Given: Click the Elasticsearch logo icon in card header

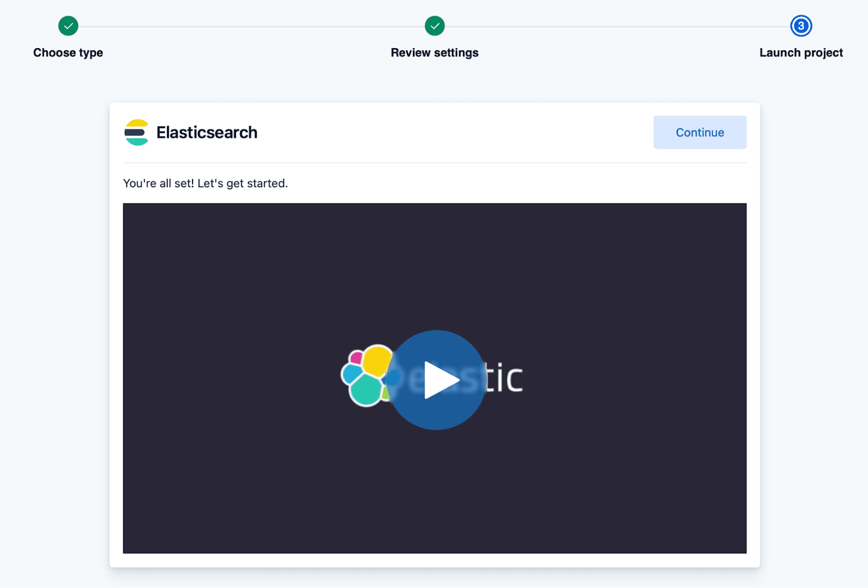Looking at the screenshot, I should 137,132.
